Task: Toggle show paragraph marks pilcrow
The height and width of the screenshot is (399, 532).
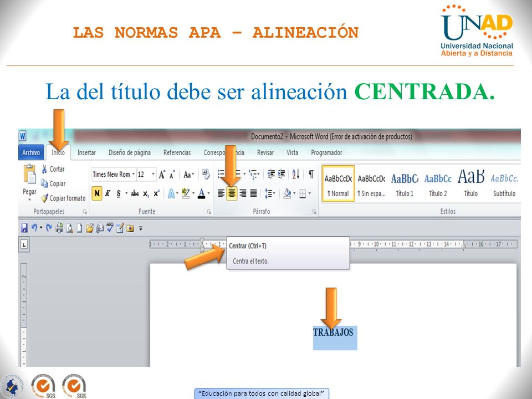Action: (311, 174)
